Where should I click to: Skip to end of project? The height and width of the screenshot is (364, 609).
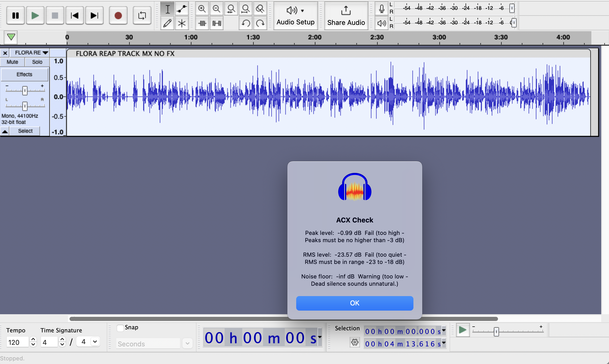(x=94, y=16)
